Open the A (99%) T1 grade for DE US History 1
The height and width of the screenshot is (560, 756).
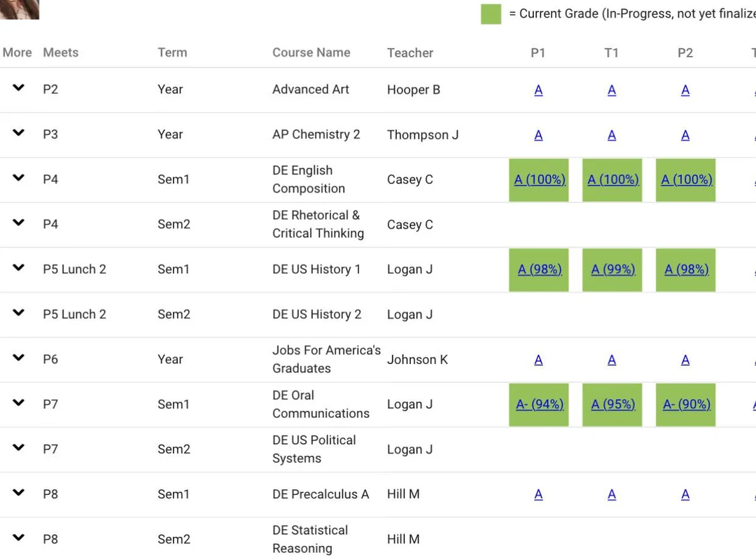coord(612,269)
